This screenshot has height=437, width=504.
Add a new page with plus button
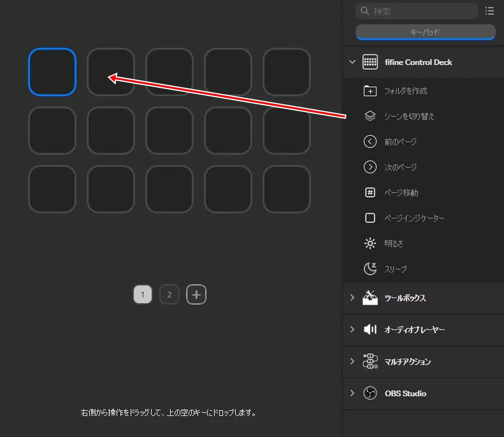click(196, 294)
